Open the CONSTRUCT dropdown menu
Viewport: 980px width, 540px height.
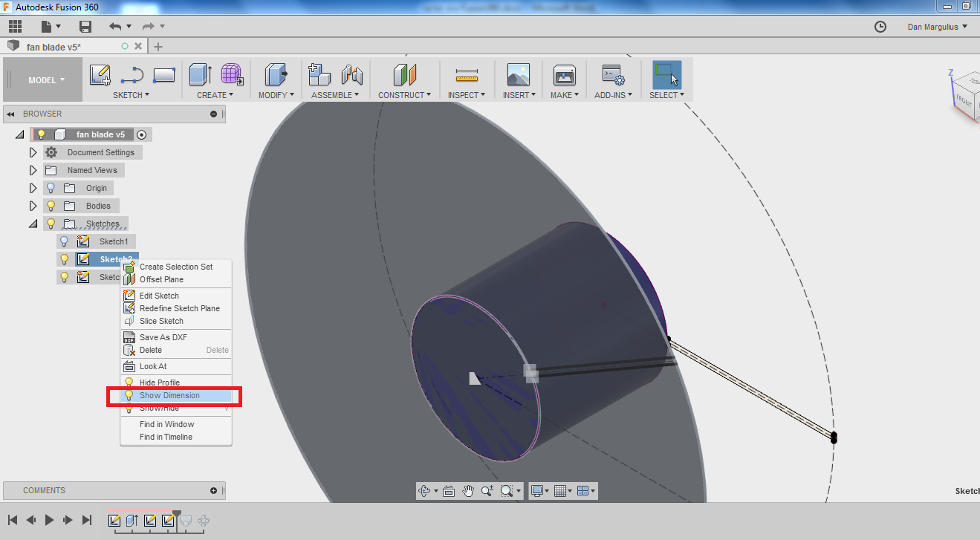pyautogui.click(x=405, y=95)
